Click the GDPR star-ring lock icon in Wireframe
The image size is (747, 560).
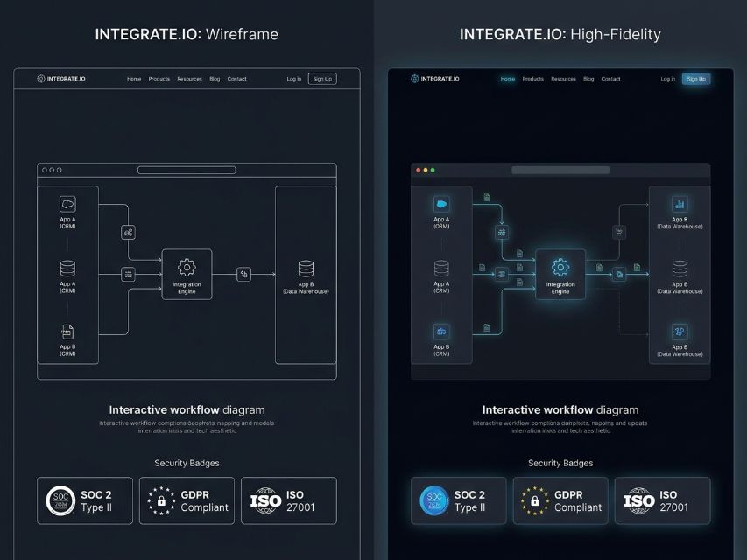[x=161, y=501]
